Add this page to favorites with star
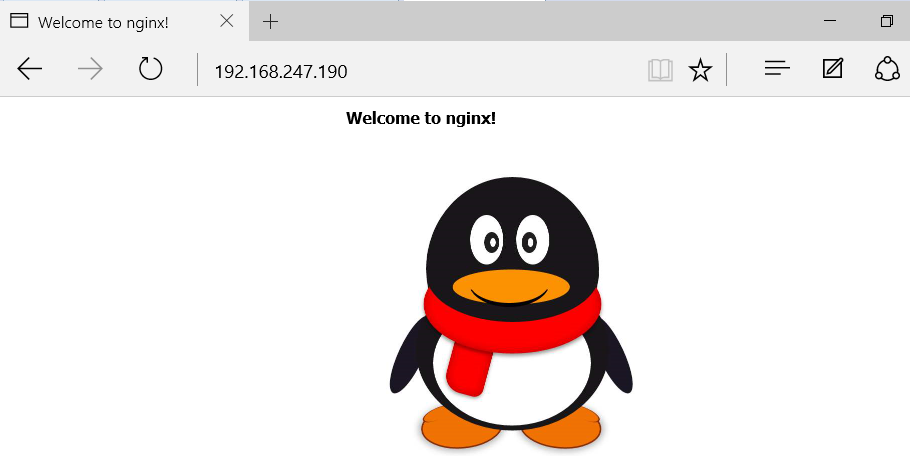This screenshot has width=910, height=456. (x=700, y=70)
